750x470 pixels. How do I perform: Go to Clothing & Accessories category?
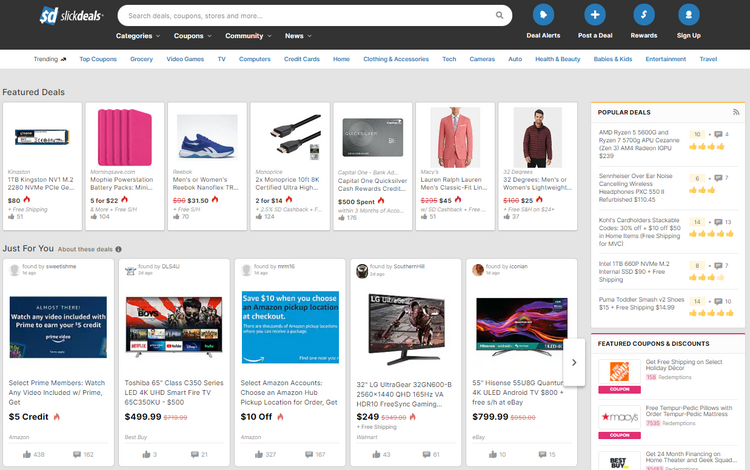[396, 59]
